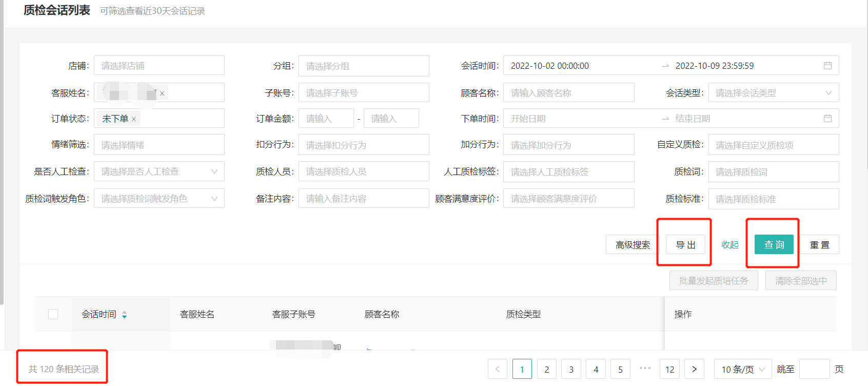Go to page 12

670,369
